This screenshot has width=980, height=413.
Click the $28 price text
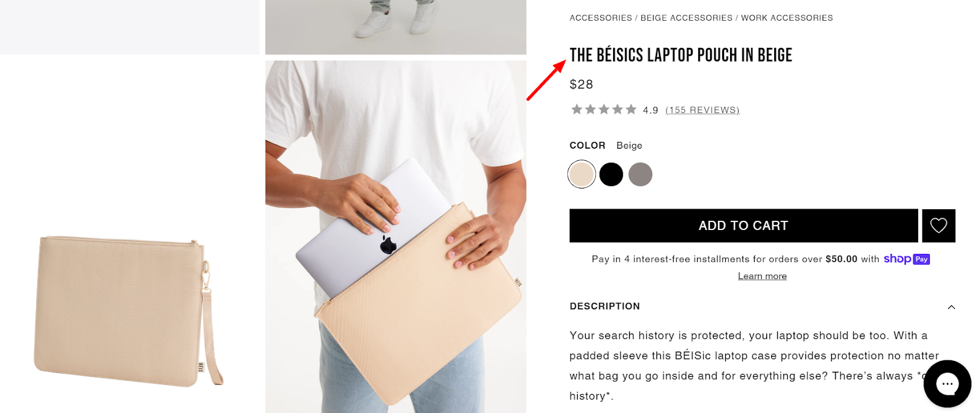pyautogui.click(x=581, y=84)
